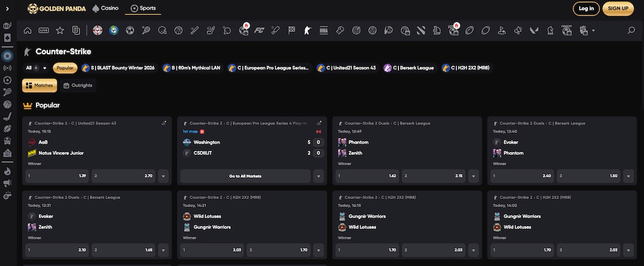
Task: Filter by H2H 2X2 (MR8) chip
Action: click(x=467, y=68)
